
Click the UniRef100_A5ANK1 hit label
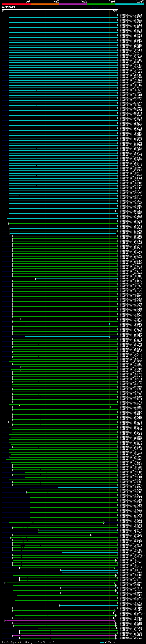coord(131,618)
